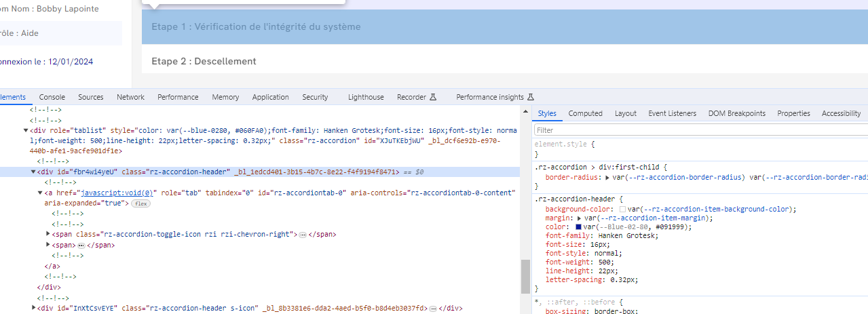
Task: Click the white background-color swatch
Action: tap(622, 210)
